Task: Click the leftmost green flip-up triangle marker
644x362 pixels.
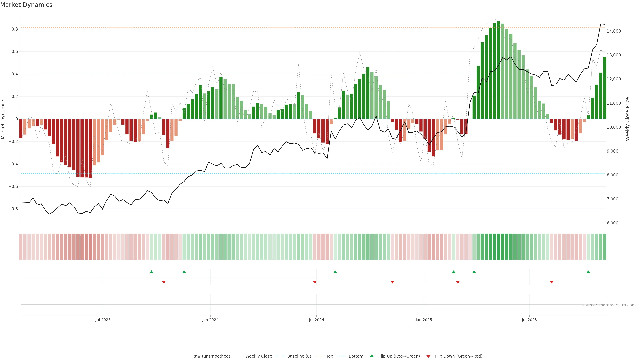Action: (151, 272)
